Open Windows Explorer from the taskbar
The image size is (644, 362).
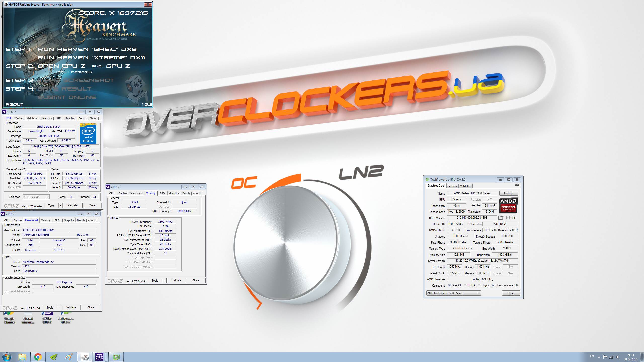22,357
